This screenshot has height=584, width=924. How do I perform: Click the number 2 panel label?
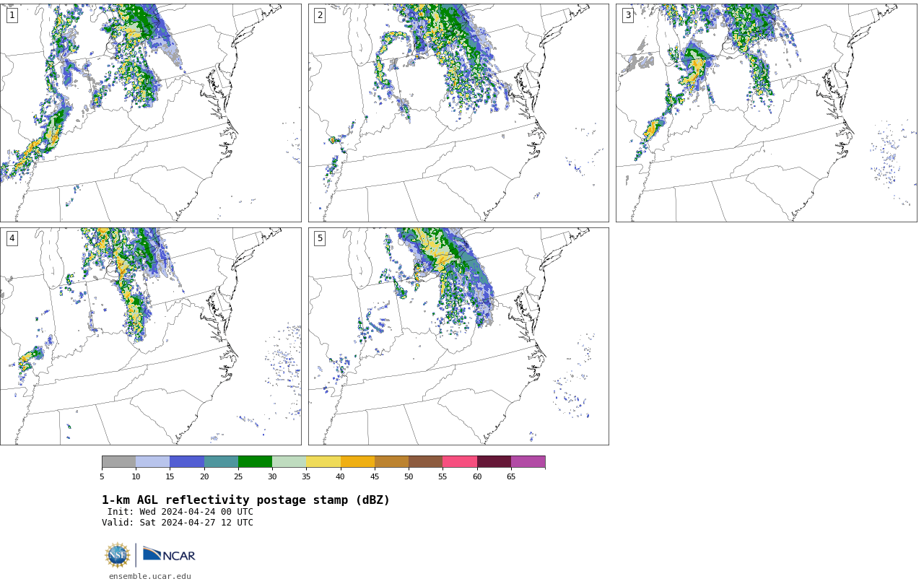320,15
